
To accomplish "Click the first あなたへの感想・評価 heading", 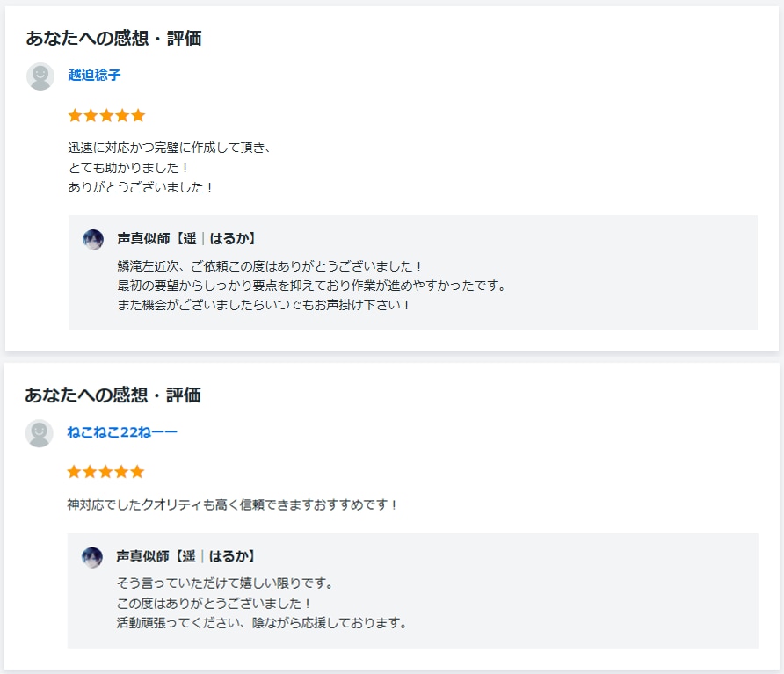I will [113, 39].
